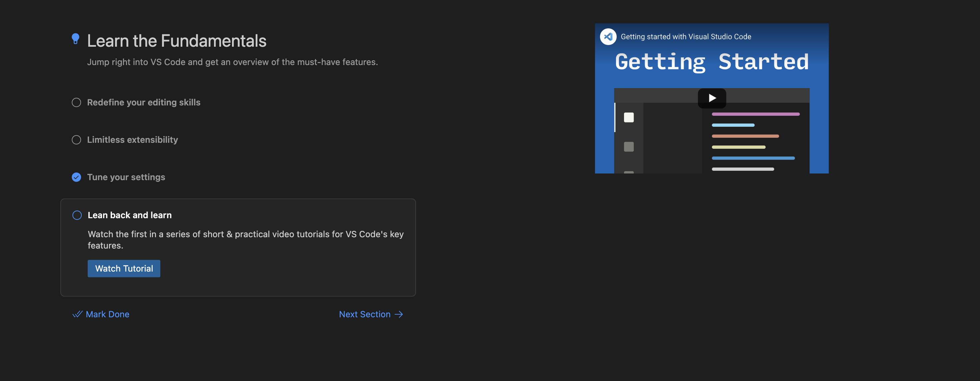Click the lightbulb icon beside Learn the Fundamentals
980x381 pixels.
(x=75, y=39)
